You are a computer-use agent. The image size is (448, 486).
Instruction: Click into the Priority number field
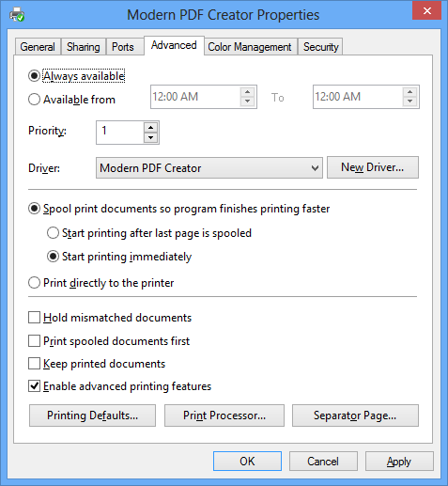(x=120, y=133)
